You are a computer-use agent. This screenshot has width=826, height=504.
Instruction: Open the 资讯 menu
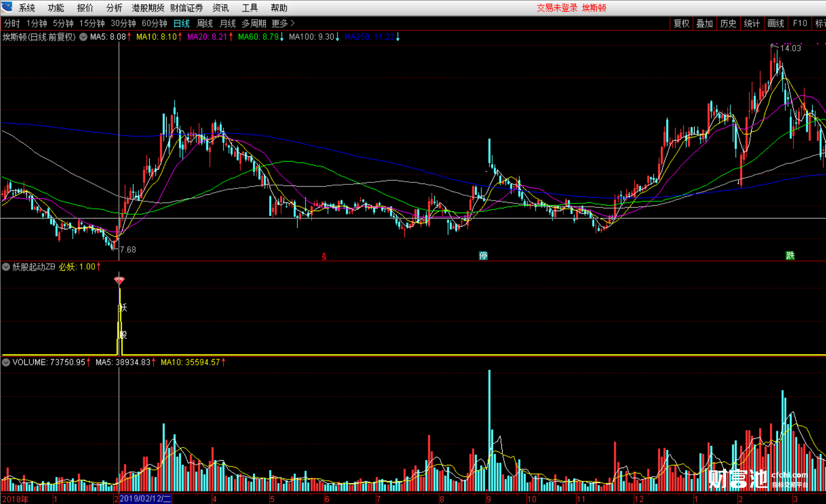220,8
